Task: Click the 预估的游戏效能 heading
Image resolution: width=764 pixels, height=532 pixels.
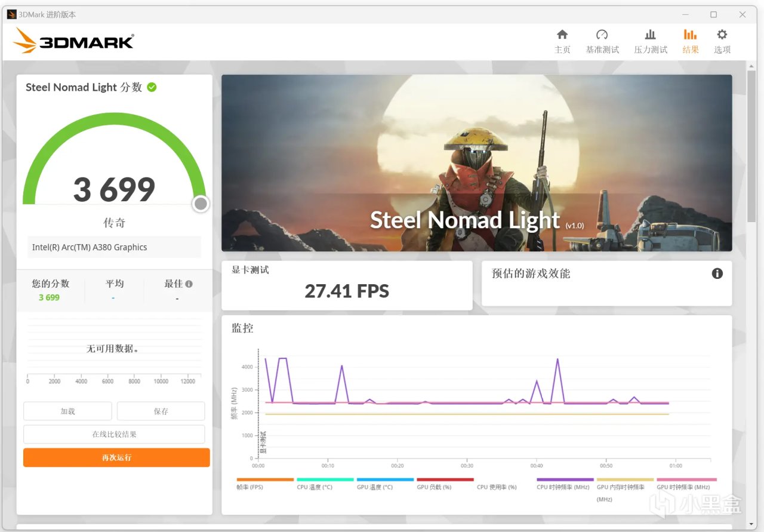Action: (531, 273)
